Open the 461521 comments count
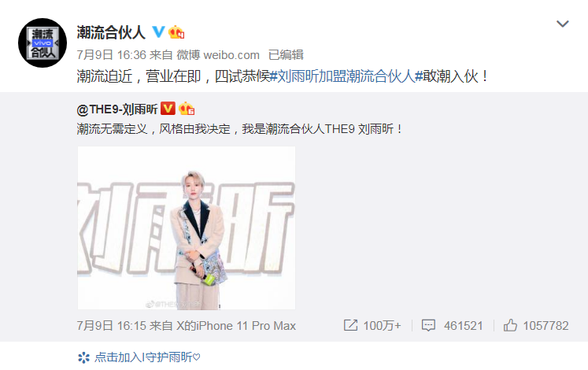This screenshot has height=370, width=588. click(464, 326)
